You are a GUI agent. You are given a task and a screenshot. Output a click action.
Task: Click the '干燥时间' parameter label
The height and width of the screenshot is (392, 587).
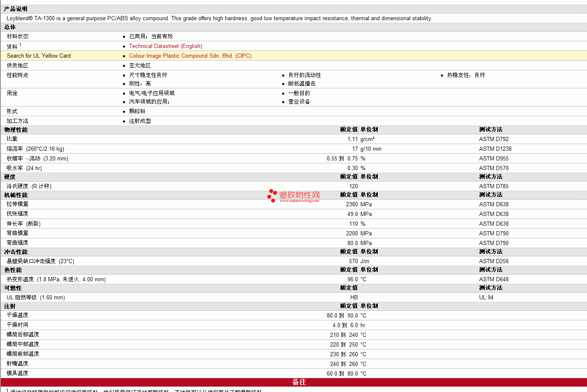[18, 325]
